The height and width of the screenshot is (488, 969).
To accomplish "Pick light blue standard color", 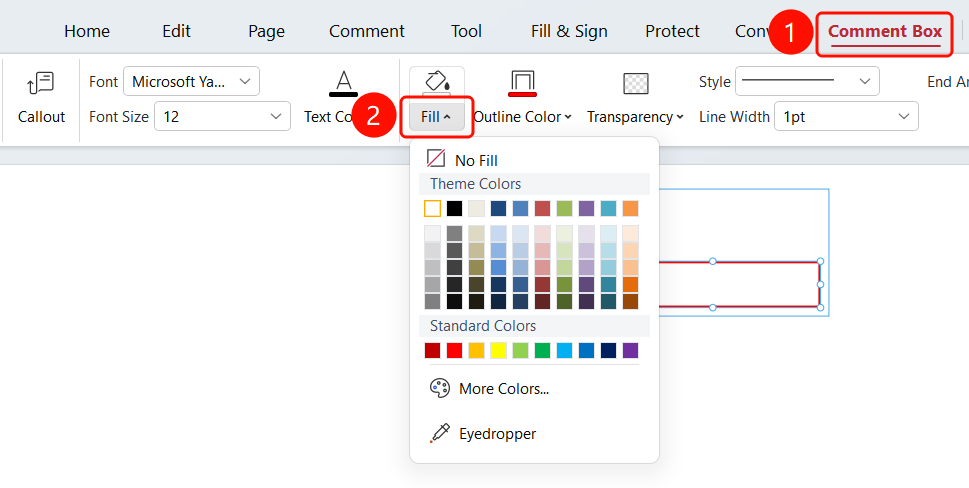I will coord(564,351).
